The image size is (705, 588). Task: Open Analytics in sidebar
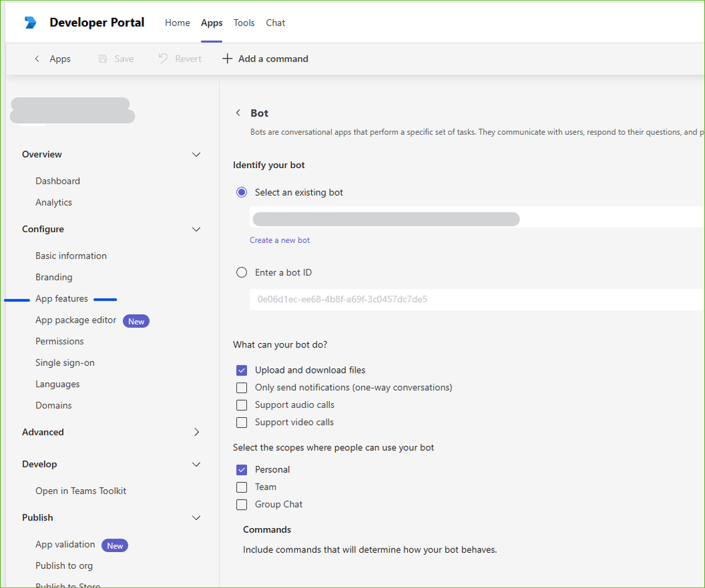[x=54, y=203]
